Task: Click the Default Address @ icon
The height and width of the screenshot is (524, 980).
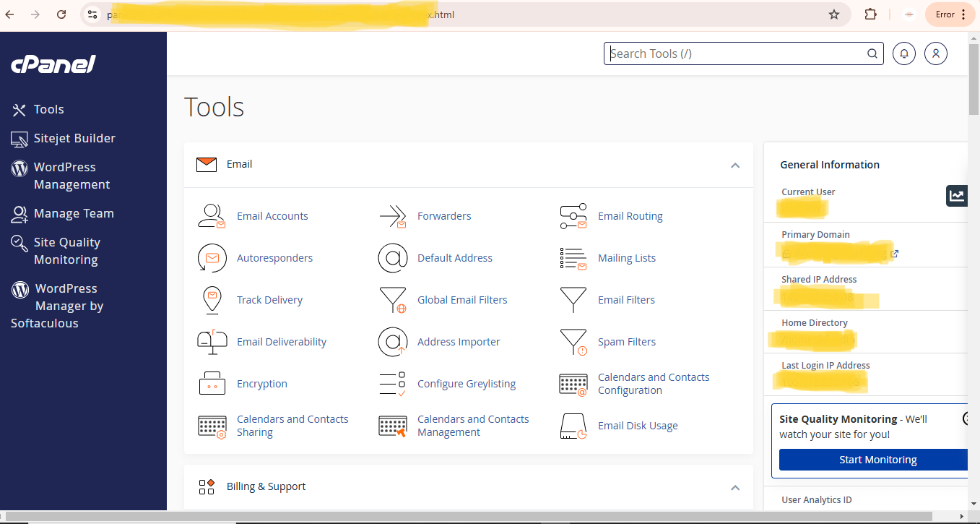Action: [393, 258]
